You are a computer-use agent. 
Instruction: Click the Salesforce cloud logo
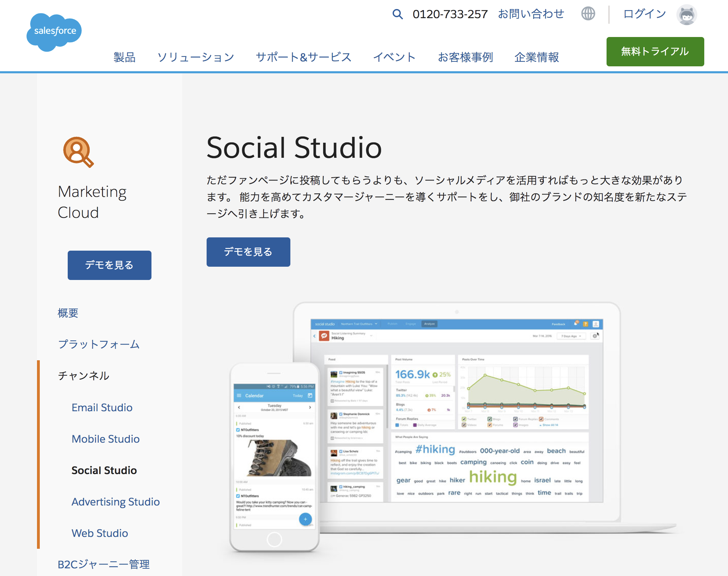point(54,32)
